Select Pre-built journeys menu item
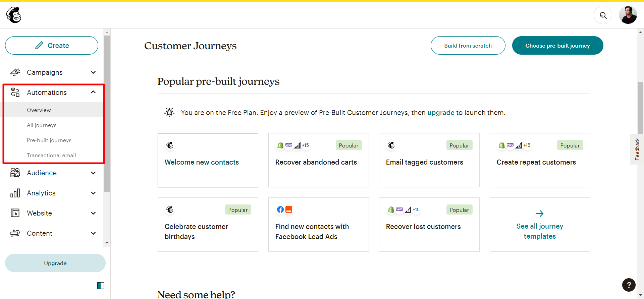The width and height of the screenshot is (644, 299). tap(49, 140)
